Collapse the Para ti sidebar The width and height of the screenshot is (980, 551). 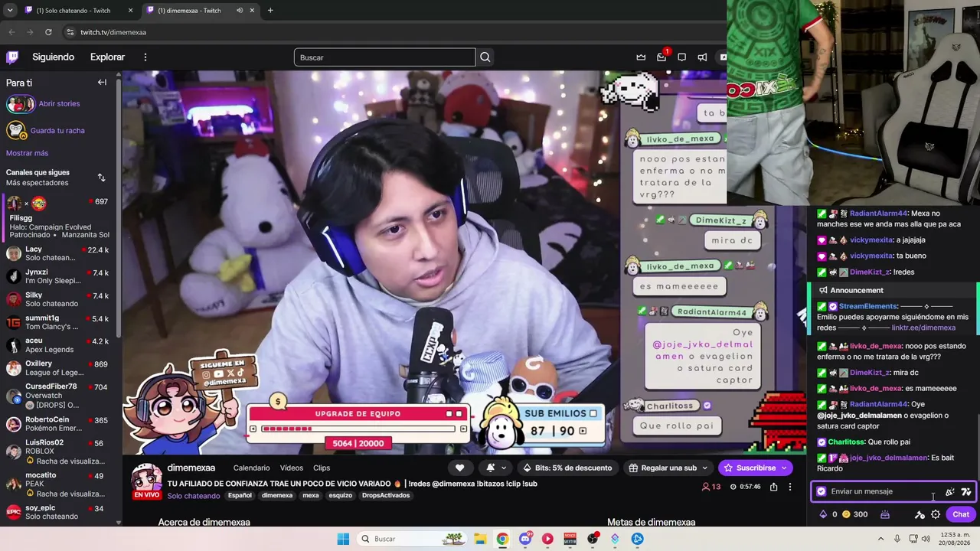point(102,82)
